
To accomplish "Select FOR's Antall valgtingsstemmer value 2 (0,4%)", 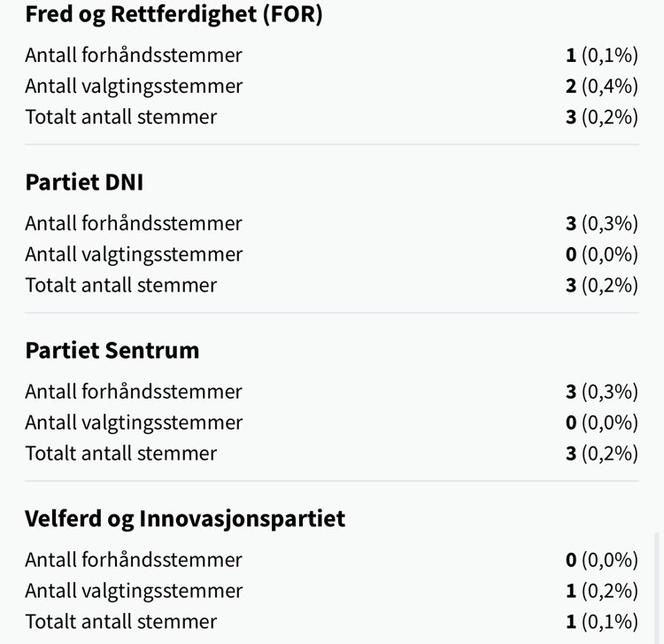I will (x=602, y=86).
